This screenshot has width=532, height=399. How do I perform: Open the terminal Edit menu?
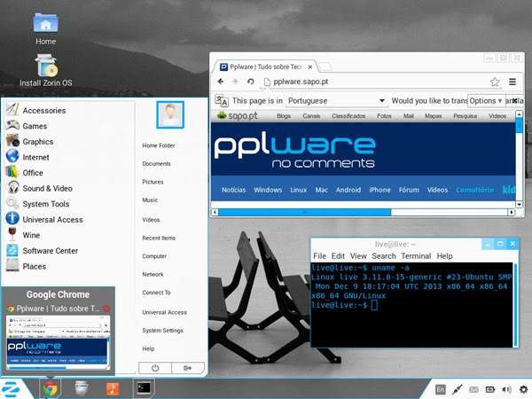coord(338,256)
